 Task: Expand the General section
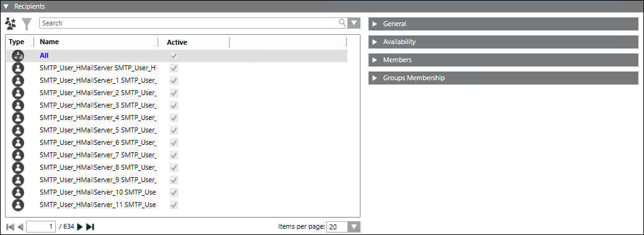click(x=504, y=24)
